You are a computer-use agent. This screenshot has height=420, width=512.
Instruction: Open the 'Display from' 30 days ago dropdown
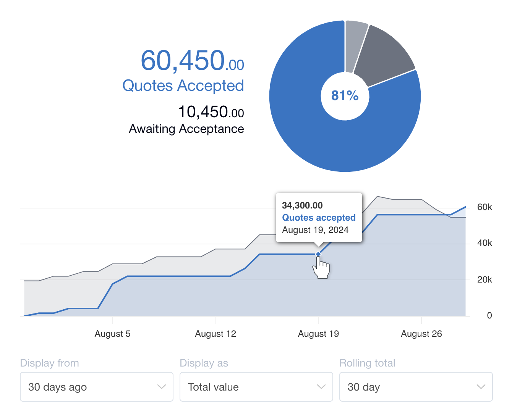pyautogui.click(x=97, y=387)
